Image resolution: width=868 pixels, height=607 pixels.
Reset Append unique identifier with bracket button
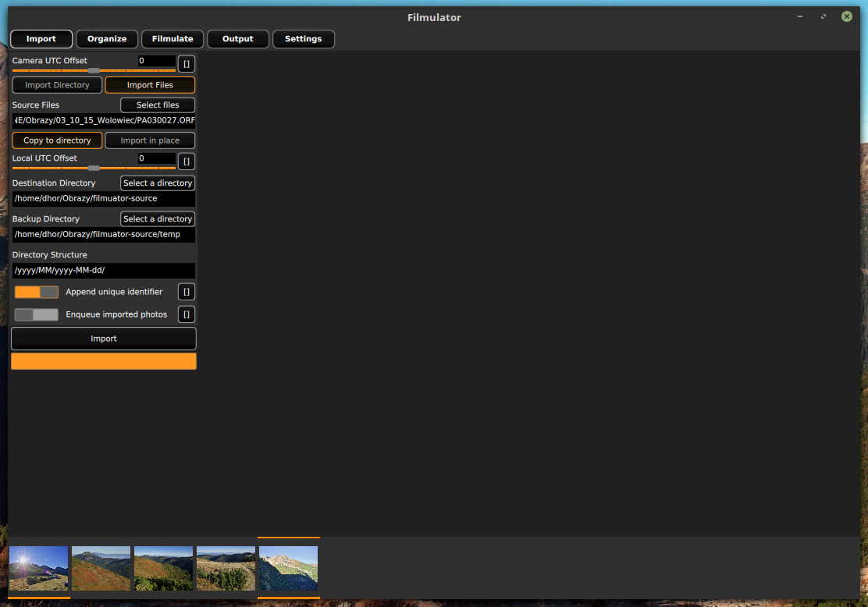pyautogui.click(x=187, y=292)
